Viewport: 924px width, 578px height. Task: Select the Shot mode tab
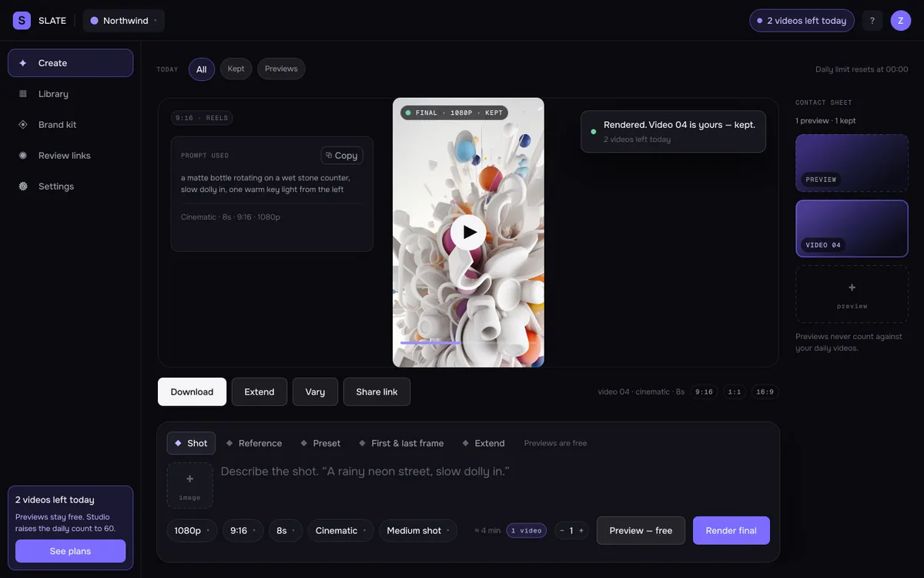point(191,443)
